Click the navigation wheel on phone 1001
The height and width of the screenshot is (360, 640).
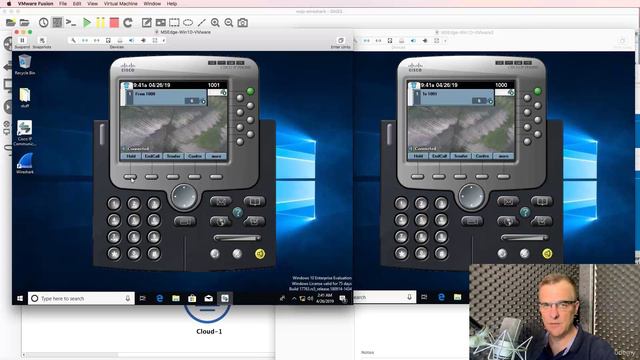[x=184, y=196]
